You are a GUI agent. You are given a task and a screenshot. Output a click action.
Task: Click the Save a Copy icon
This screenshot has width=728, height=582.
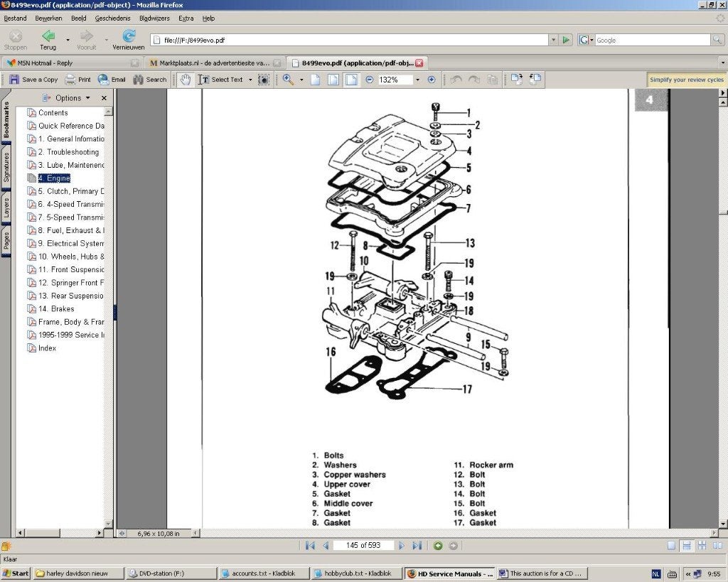14,80
